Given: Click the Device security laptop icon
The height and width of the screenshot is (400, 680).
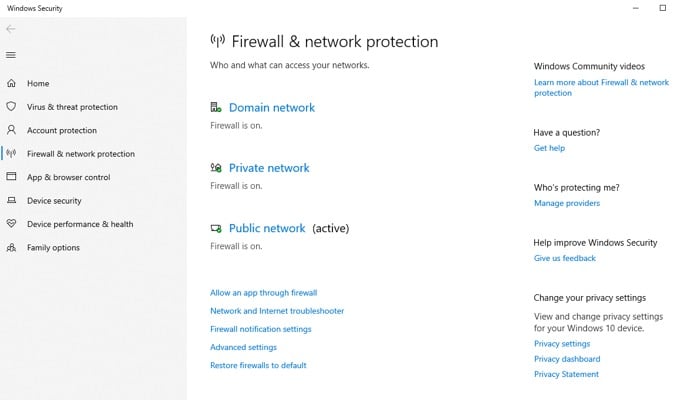Looking at the screenshot, I should 11,201.
